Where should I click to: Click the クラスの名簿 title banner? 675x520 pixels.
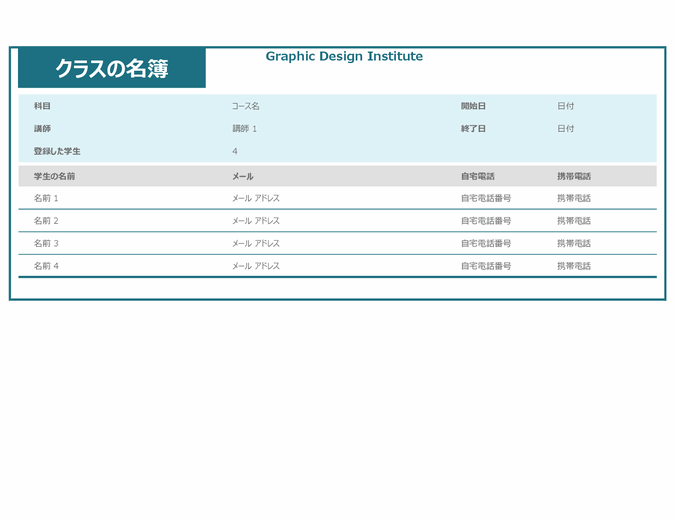tap(111, 68)
